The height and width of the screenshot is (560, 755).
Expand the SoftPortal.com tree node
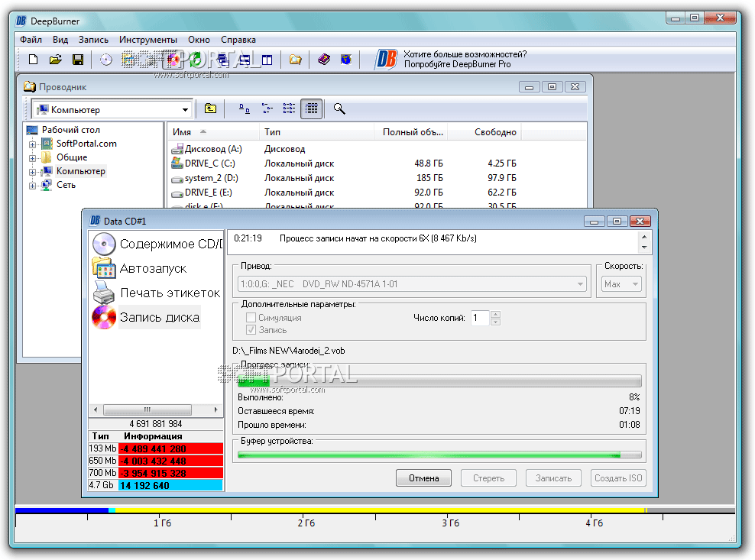[x=33, y=144]
